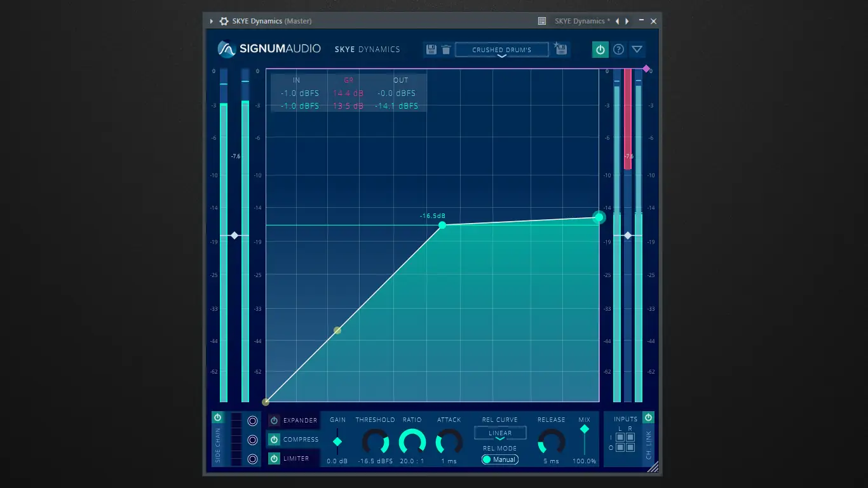Open the downward triangle options dropdown
This screenshot has width=868, height=488.
[x=637, y=49]
